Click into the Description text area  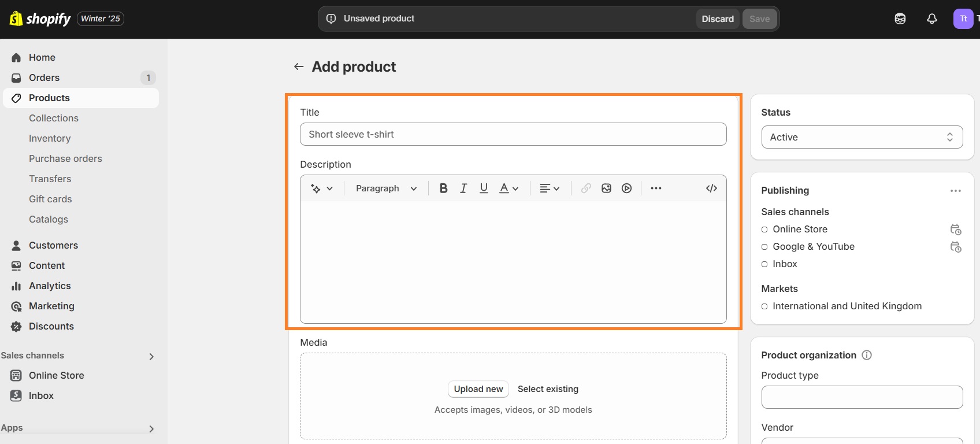[513, 262]
